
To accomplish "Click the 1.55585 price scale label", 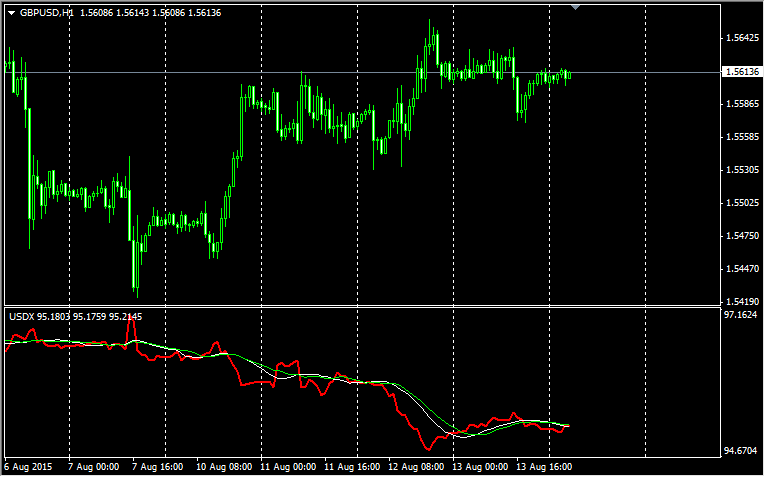I will (743, 137).
